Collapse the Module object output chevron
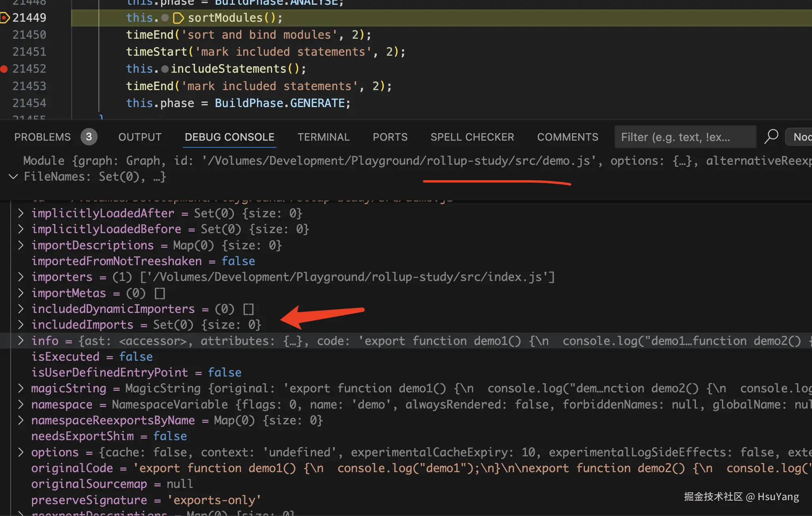The width and height of the screenshot is (812, 516). 13,177
